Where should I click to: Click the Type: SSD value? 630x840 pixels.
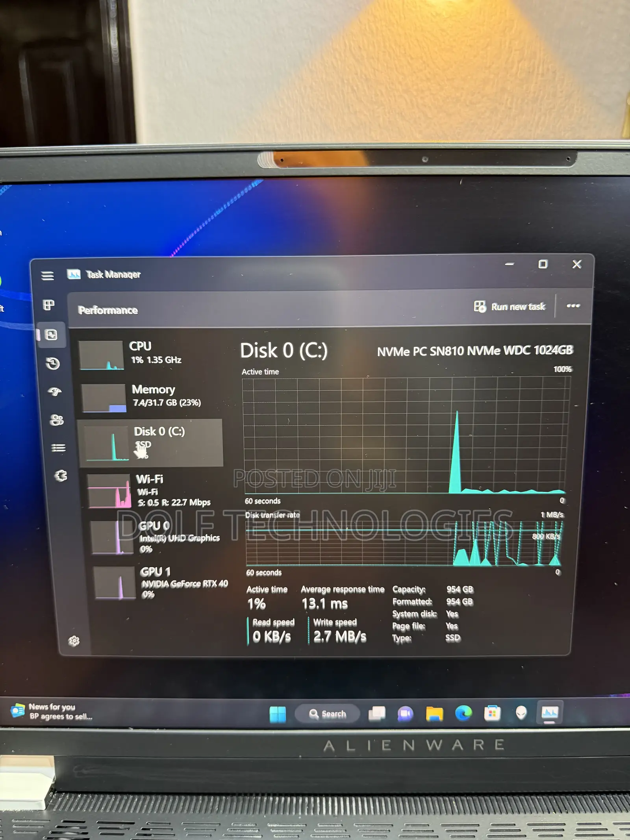[453, 638]
